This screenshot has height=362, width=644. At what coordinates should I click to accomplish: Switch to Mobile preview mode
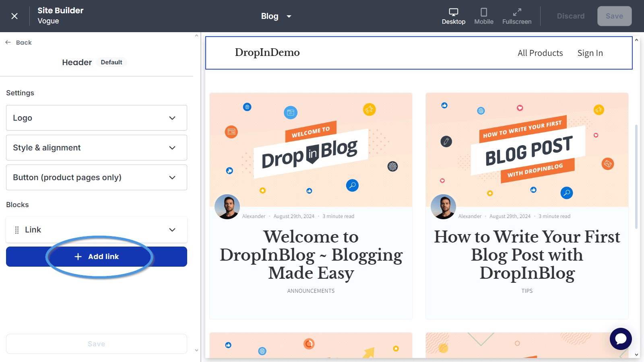(484, 16)
